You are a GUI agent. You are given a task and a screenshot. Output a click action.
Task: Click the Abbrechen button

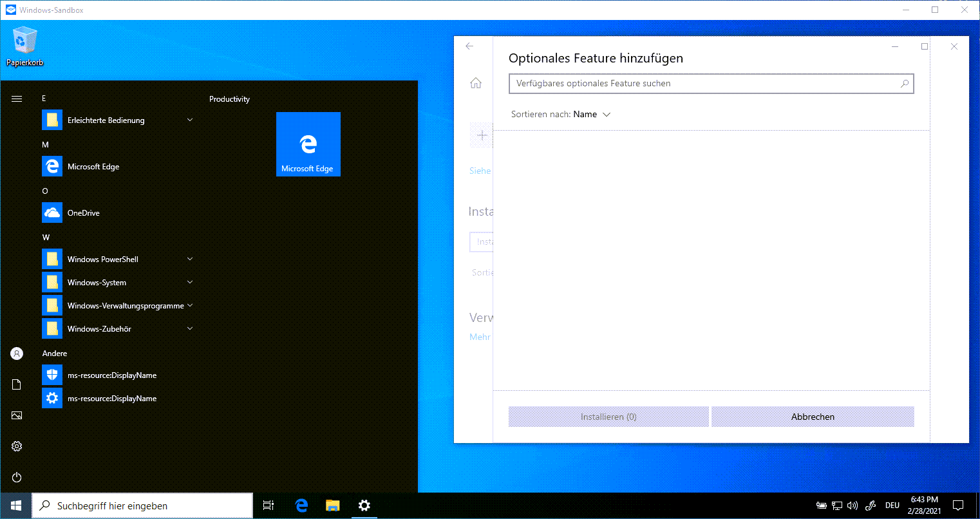[x=813, y=417]
